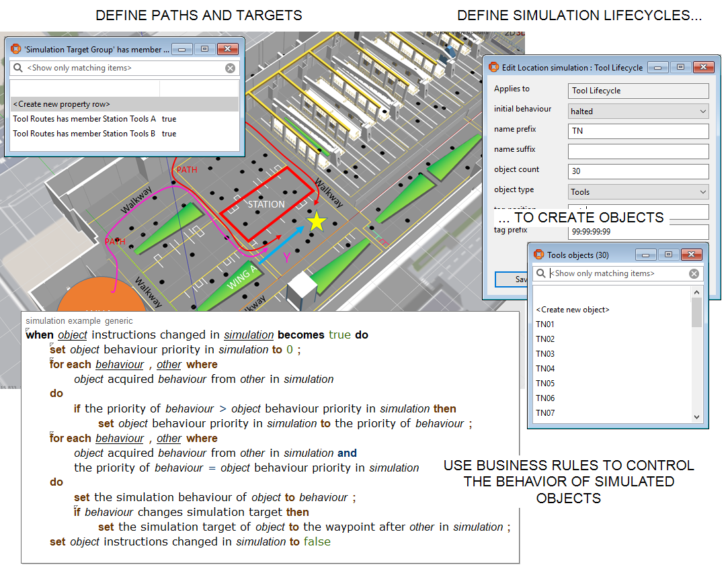Click the STATION label in the 3D view

[x=266, y=205]
